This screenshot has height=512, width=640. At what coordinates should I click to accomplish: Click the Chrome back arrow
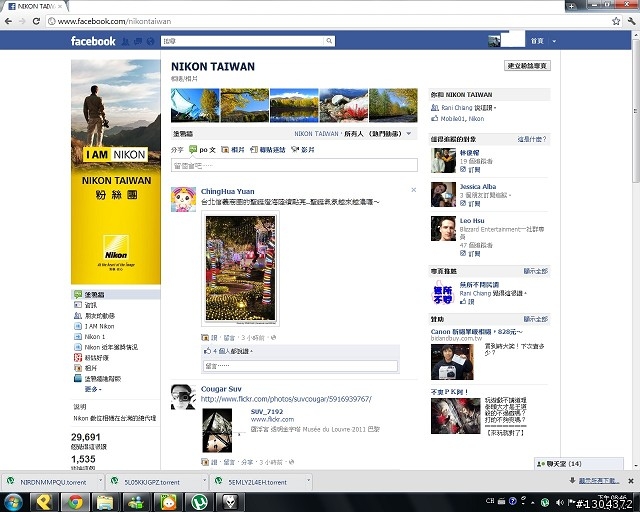[9, 21]
